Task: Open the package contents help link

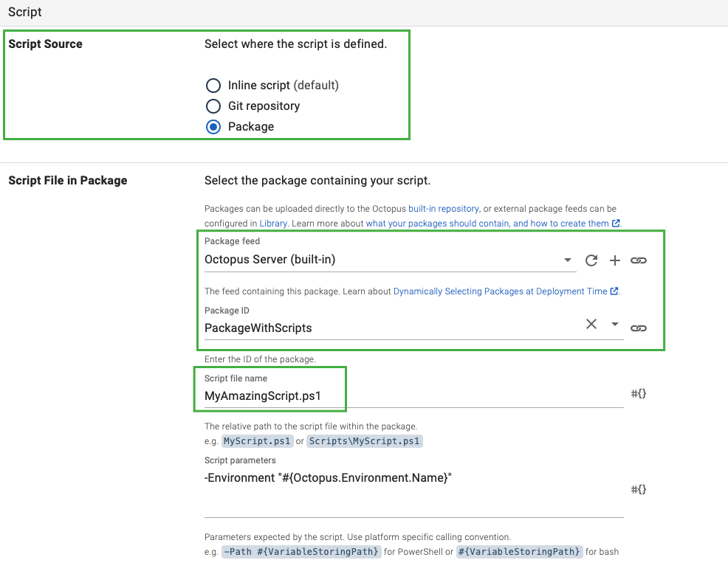Action: click(x=487, y=223)
